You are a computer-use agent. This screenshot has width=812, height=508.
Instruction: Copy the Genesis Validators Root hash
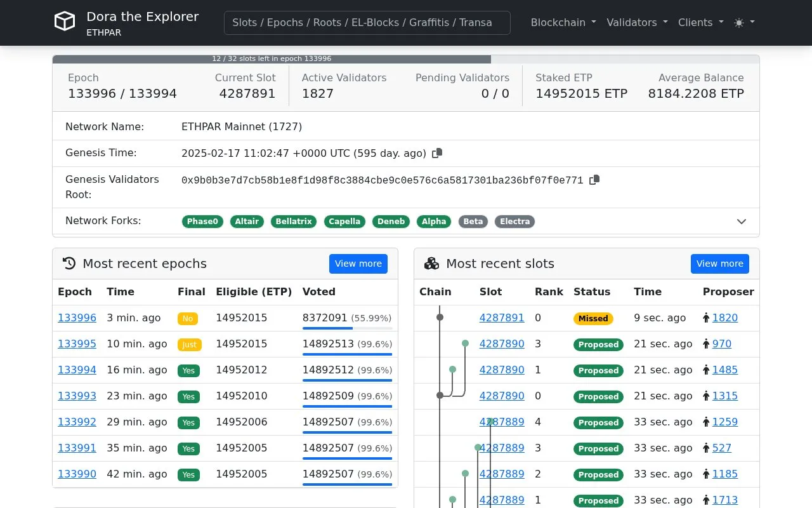pyautogui.click(x=594, y=180)
